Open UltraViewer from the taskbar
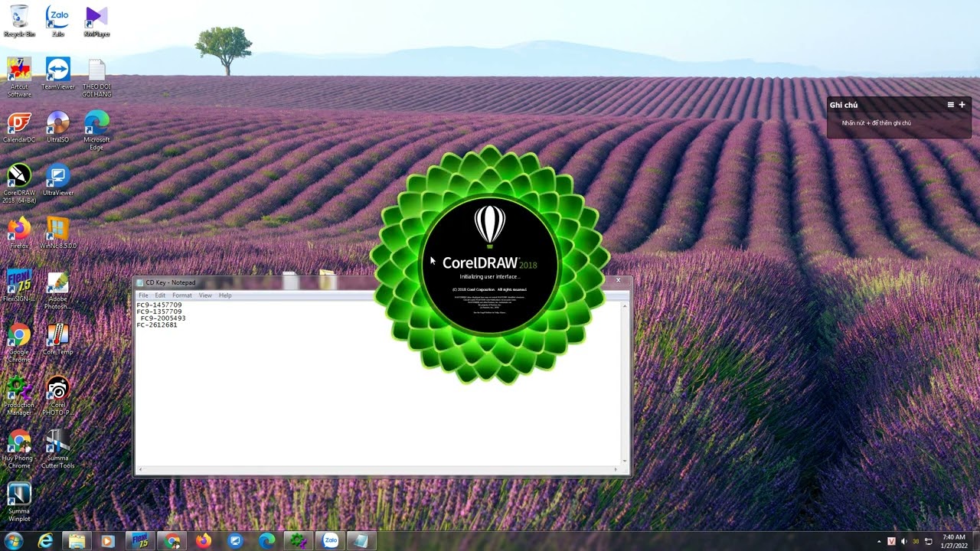This screenshot has width=980, height=551. tap(235, 541)
